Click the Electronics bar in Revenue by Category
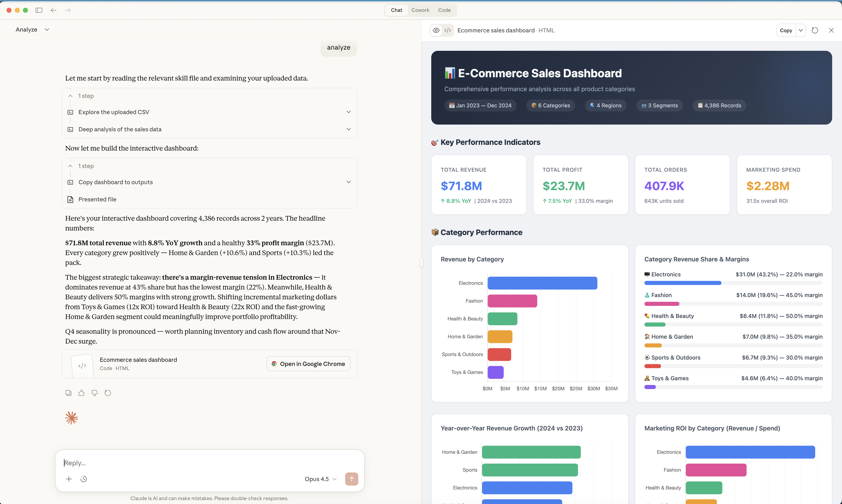 click(x=542, y=283)
